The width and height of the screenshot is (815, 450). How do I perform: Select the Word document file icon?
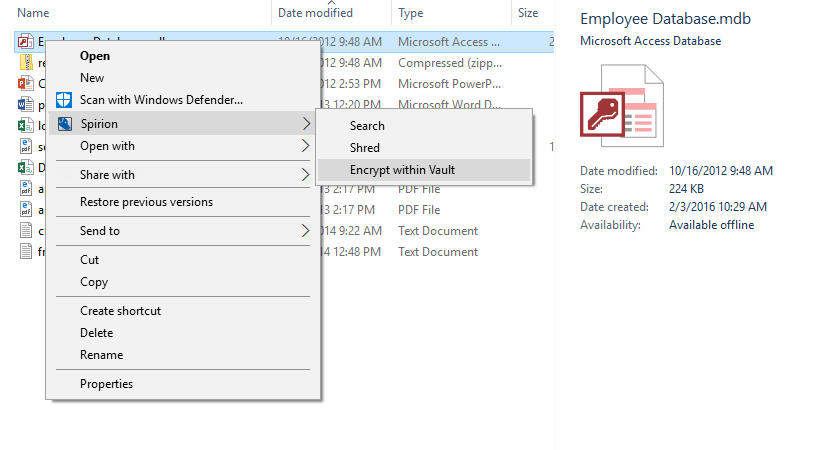pyautogui.click(x=27, y=105)
